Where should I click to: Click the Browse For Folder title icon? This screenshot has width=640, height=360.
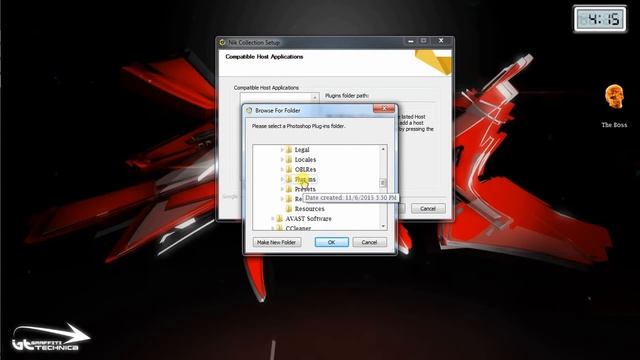coord(249,110)
